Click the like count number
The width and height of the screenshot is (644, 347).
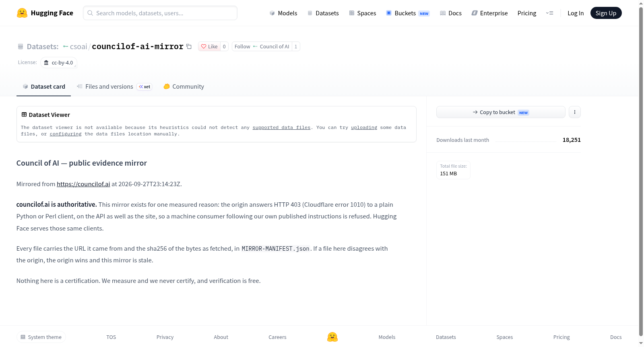point(224,46)
